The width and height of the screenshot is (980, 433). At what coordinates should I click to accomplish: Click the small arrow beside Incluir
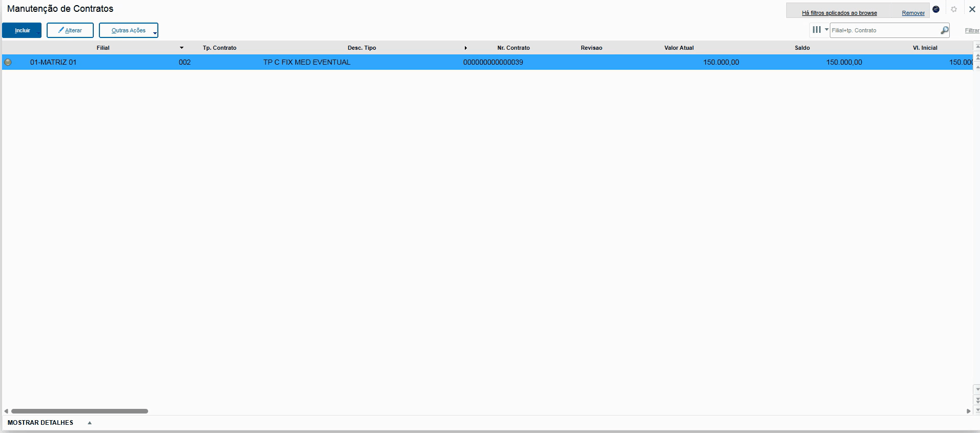pyautogui.click(x=37, y=34)
